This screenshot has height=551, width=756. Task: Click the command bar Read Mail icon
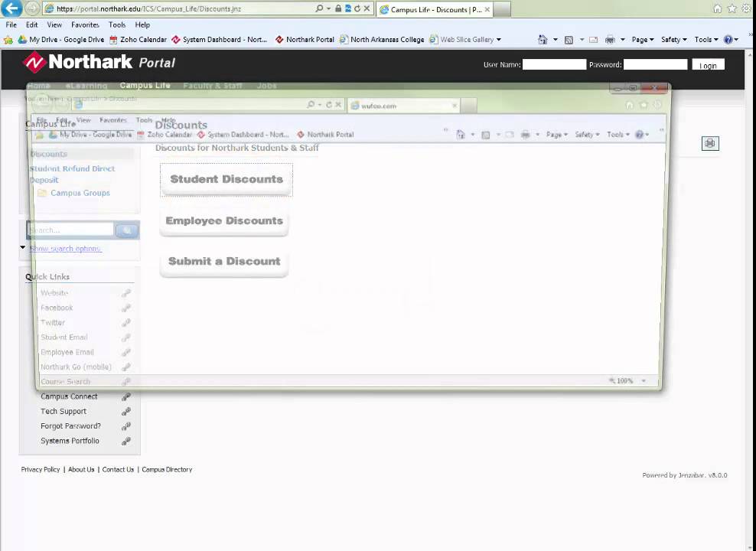[594, 40]
